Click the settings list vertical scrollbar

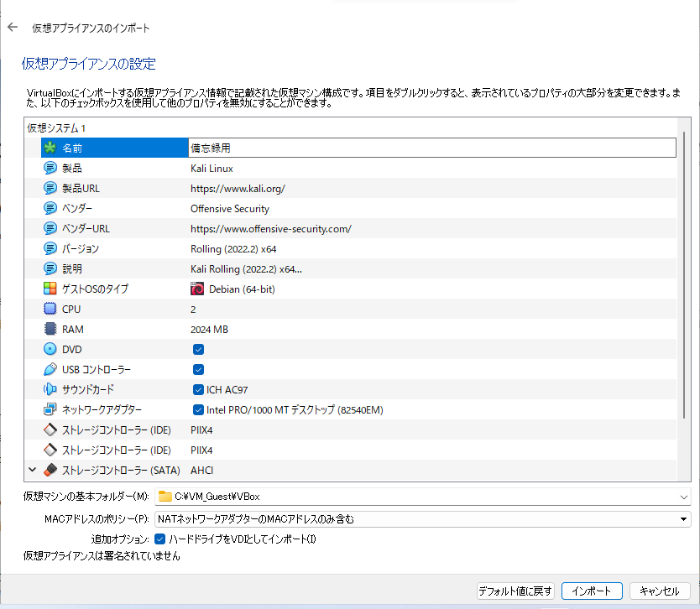(684, 274)
